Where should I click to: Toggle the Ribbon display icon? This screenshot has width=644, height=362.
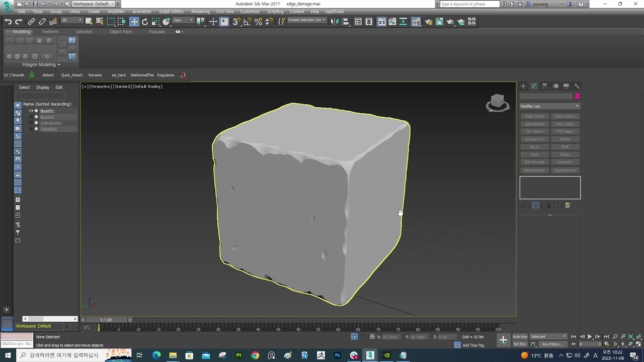(382, 22)
